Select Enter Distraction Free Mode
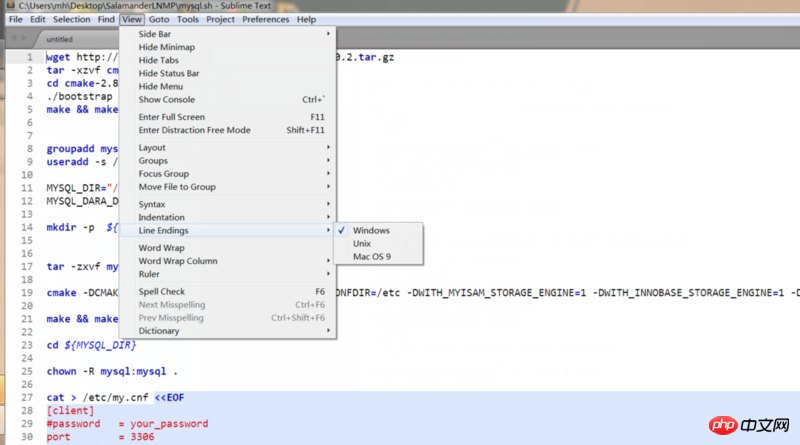800x445 pixels. (x=228, y=130)
